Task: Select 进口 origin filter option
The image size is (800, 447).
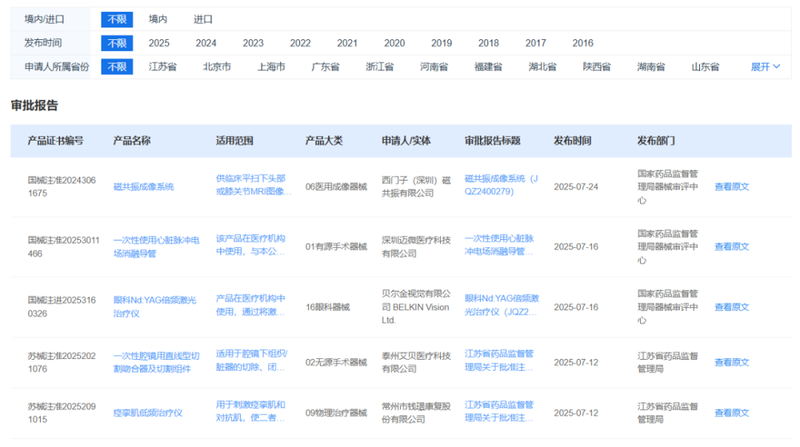Action: tap(203, 19)
